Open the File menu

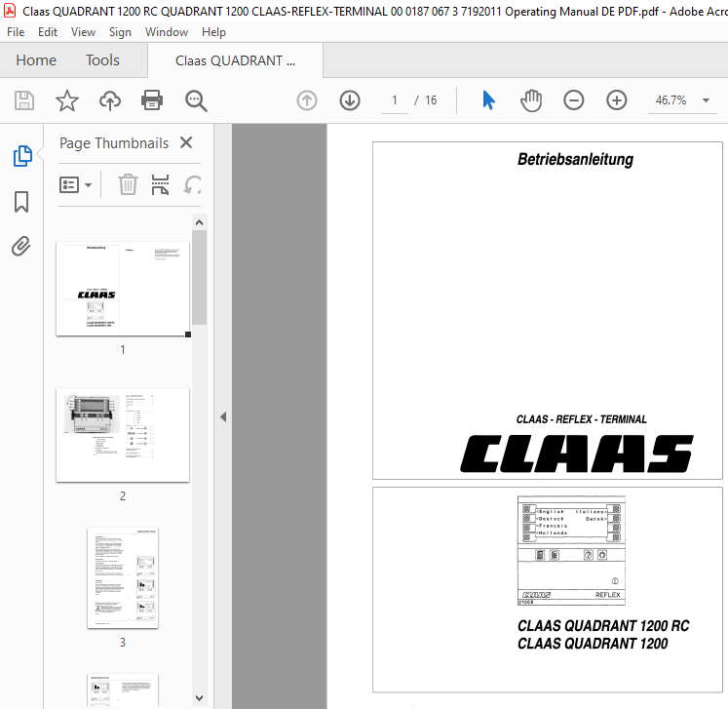click(16, 32)
